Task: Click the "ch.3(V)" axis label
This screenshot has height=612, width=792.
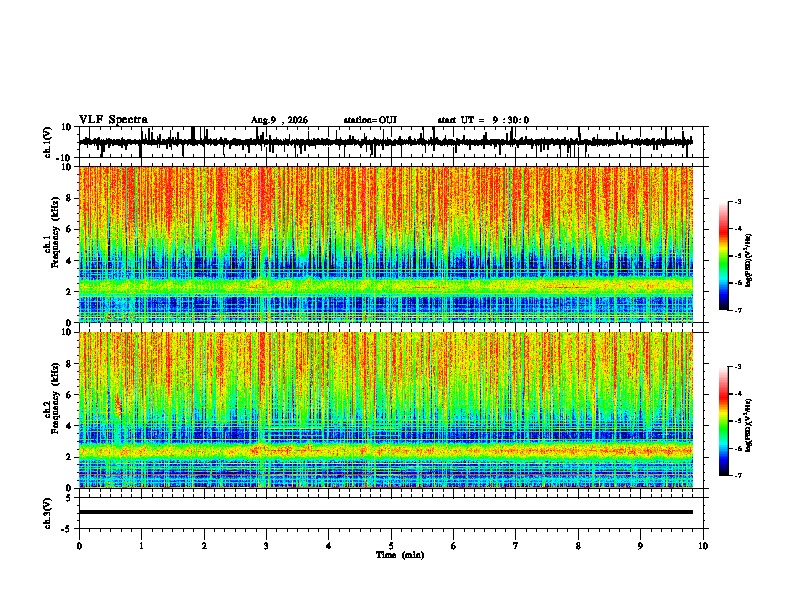Action: (48, 513)
